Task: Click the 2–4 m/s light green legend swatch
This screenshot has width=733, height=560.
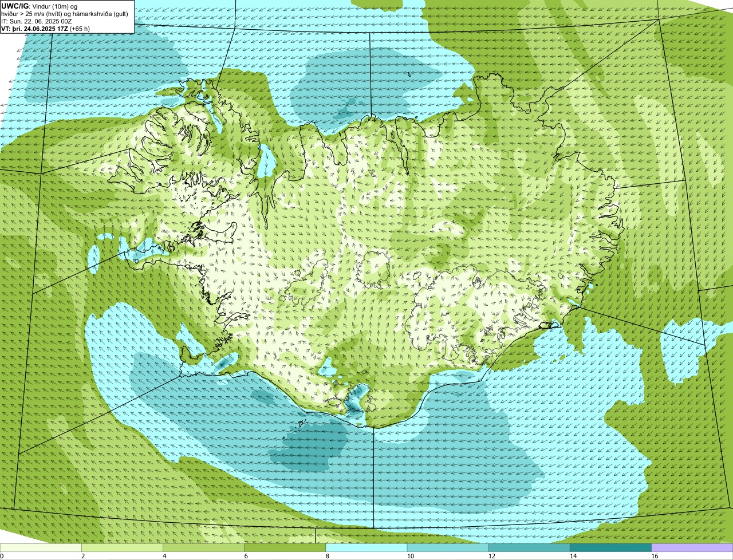Action: pyautogui.click(x=123, y=548)
